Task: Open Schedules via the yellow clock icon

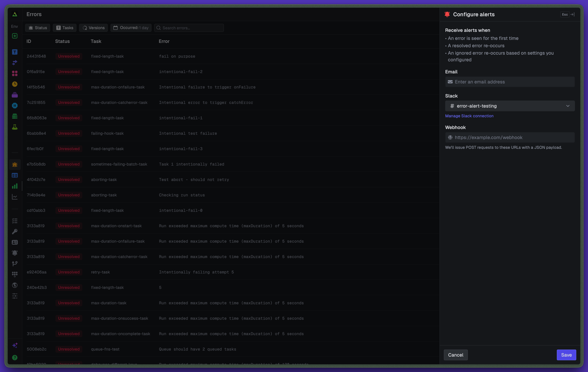Action: point(15,84)
